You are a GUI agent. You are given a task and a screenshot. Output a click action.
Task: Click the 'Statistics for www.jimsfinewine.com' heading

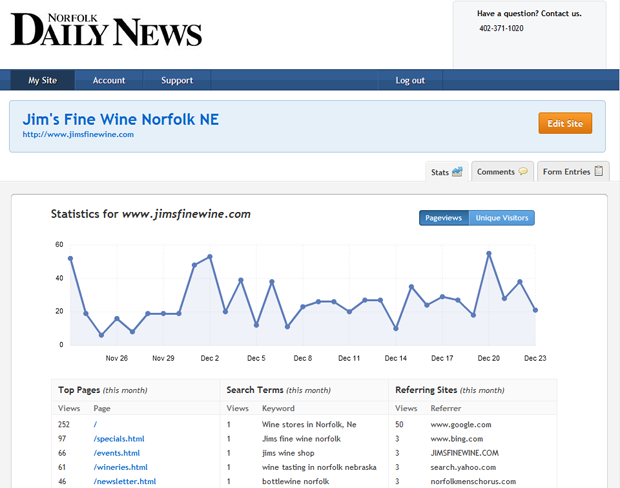(x=151, y=214)
